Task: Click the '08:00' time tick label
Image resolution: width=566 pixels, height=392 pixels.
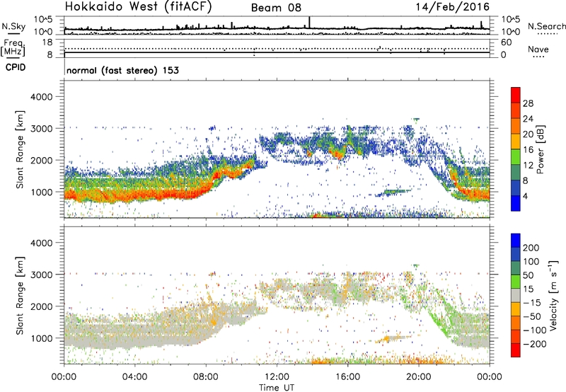Action: coord(206,377)
